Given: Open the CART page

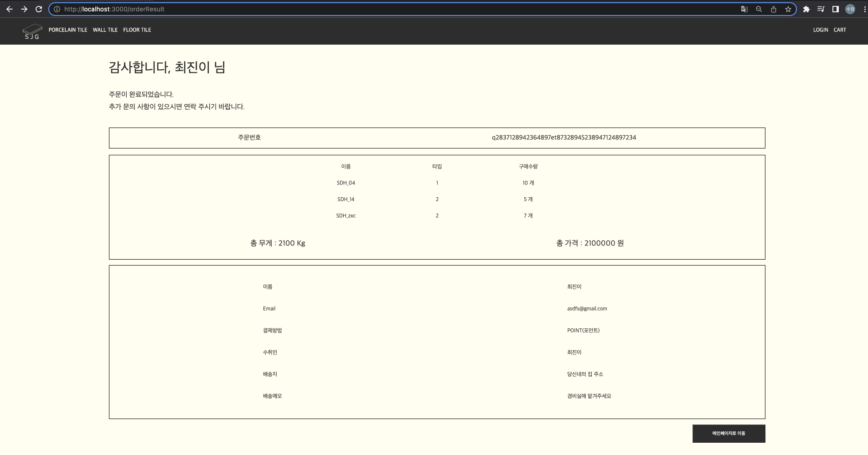Looking at the screenshot, I should tap(840, 30).
